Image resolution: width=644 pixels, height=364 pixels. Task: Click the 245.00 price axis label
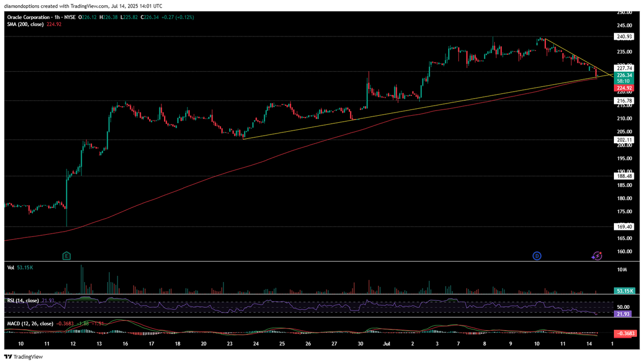pos(623,25)
